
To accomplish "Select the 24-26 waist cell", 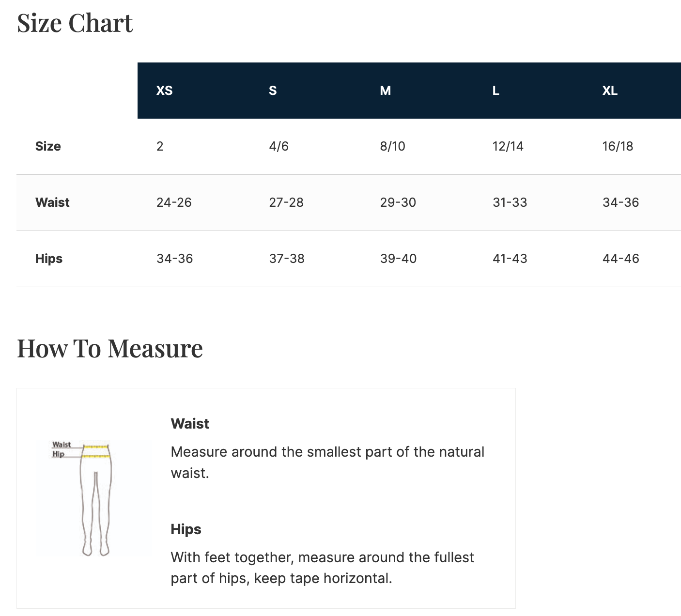I will tap(174, 202).
